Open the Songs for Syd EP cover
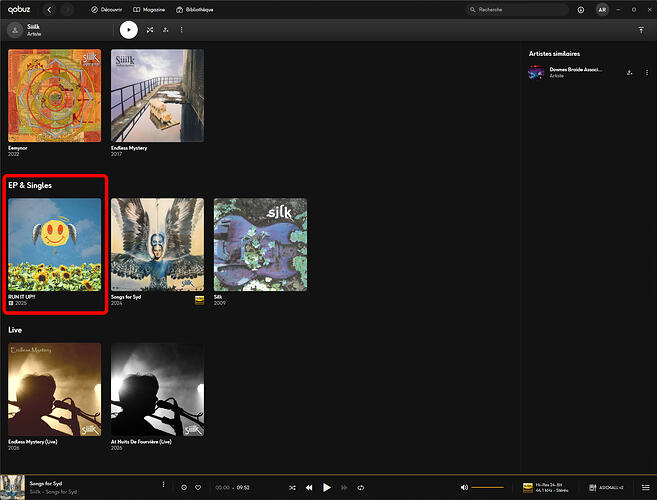The image size is (657, 500). (x=157, y=244)
